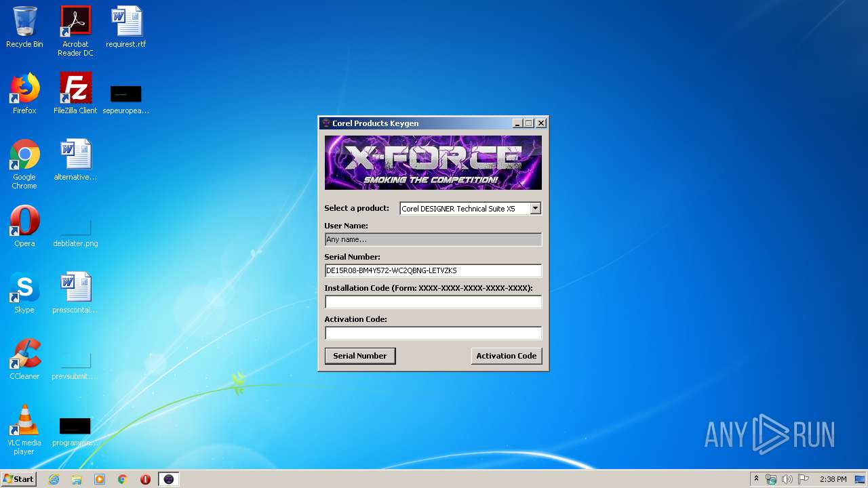Screen dimensions: 868x488
Task: Open Internet Explorer in taskbar
Action: pos(54,479)
